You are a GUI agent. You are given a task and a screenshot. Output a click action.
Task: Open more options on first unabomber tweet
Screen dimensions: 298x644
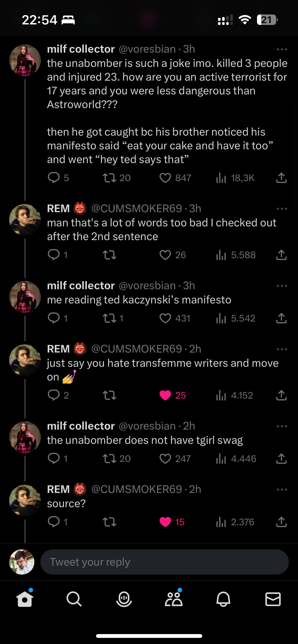point(282,49)
